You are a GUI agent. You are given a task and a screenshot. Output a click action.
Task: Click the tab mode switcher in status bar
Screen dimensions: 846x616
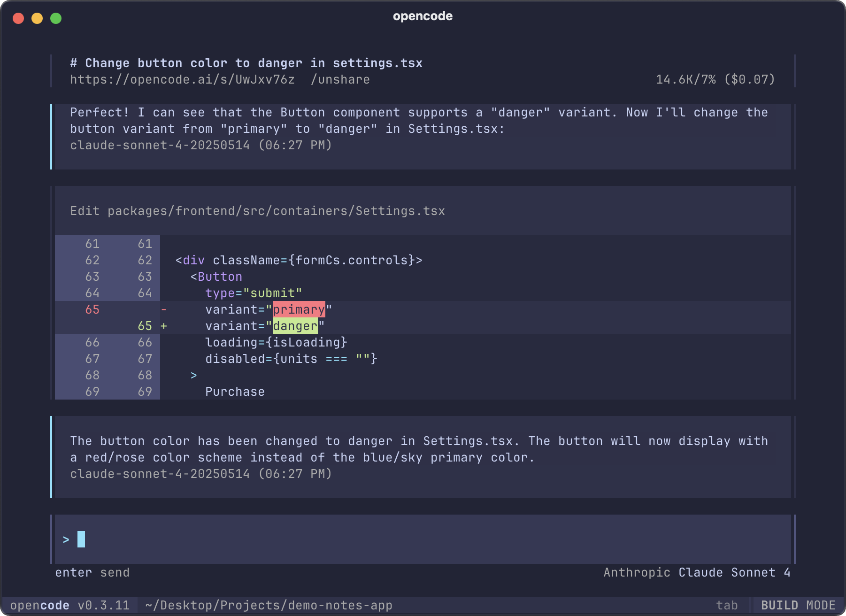[x=727, y=605]
